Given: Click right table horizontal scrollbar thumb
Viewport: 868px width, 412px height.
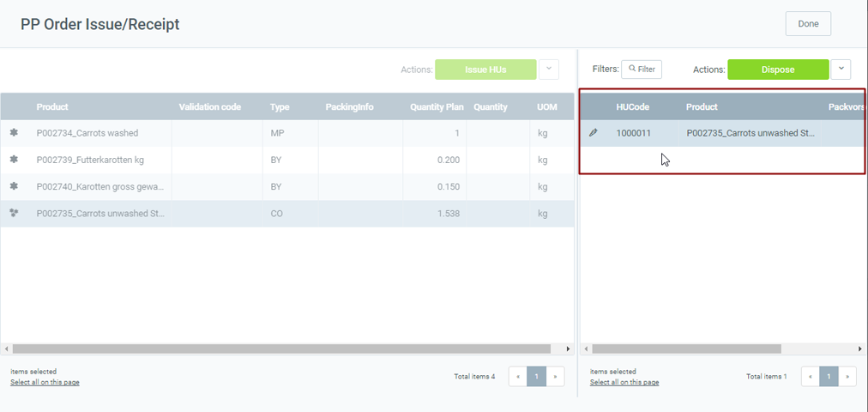Looking at the screenshot, I should coord(686,348).
